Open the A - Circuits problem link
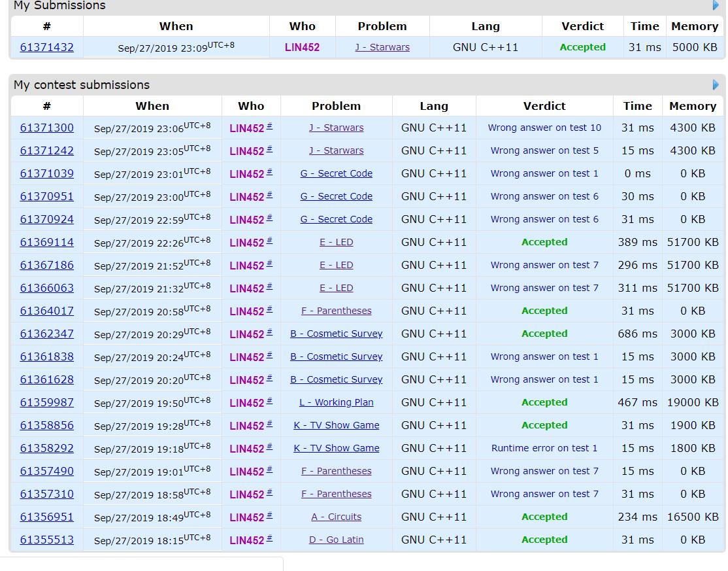 [336, 517]
